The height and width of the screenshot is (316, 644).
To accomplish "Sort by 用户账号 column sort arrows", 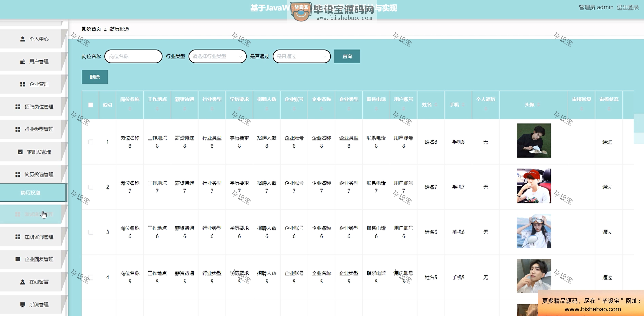I will point(404,109).
